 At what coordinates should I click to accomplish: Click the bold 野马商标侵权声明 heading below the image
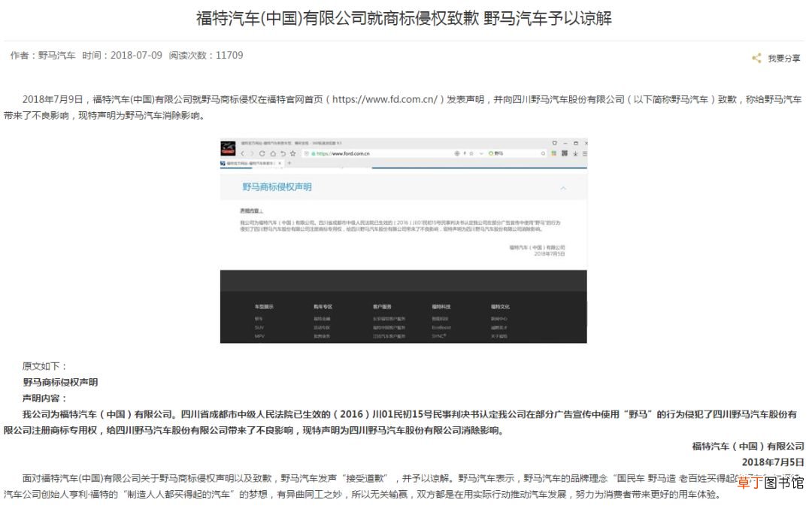pyautogui.click(x=60, y=382)
